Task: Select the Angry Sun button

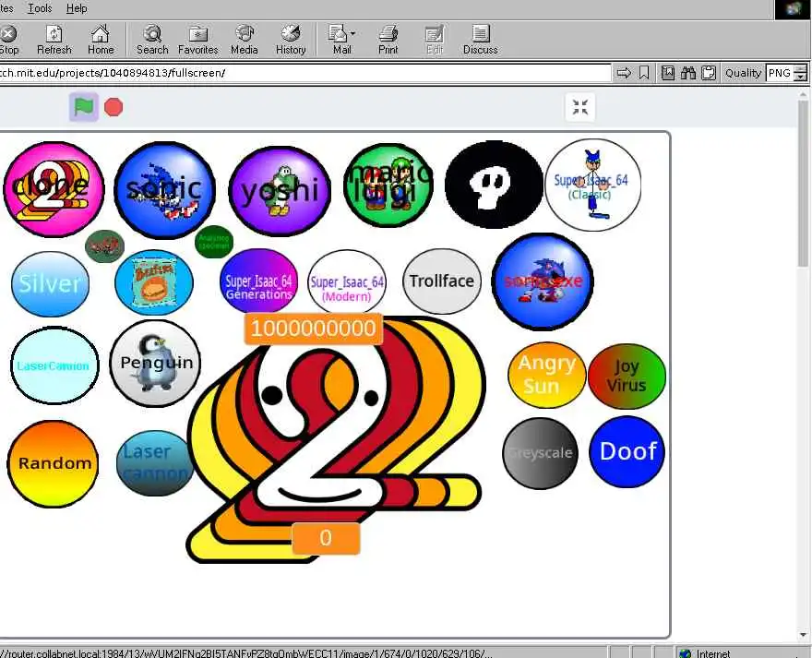Action: [x=547, y=375]
